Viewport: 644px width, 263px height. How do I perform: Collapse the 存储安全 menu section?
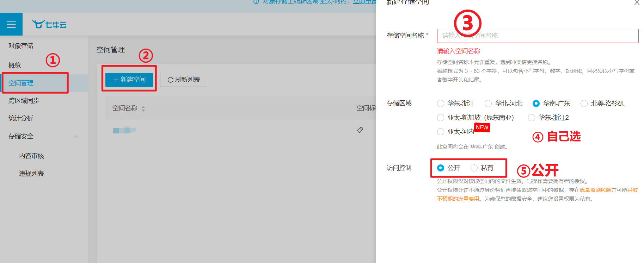[76, 137]
